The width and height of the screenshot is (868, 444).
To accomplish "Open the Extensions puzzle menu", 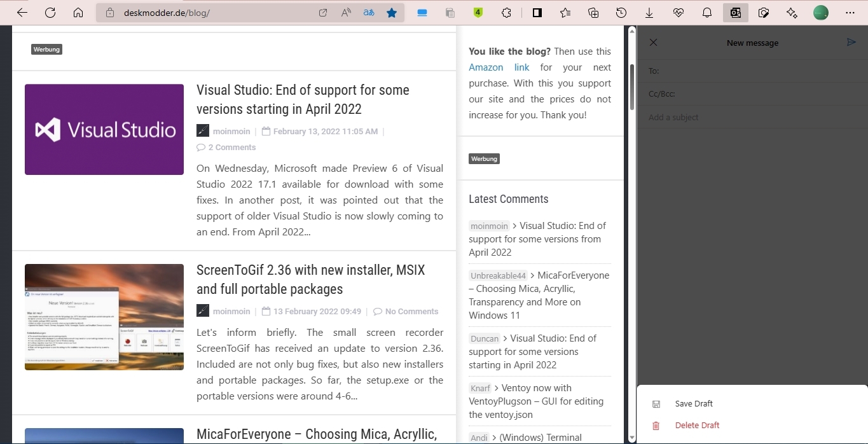I will pyautogui.click(x=506, y=13).
